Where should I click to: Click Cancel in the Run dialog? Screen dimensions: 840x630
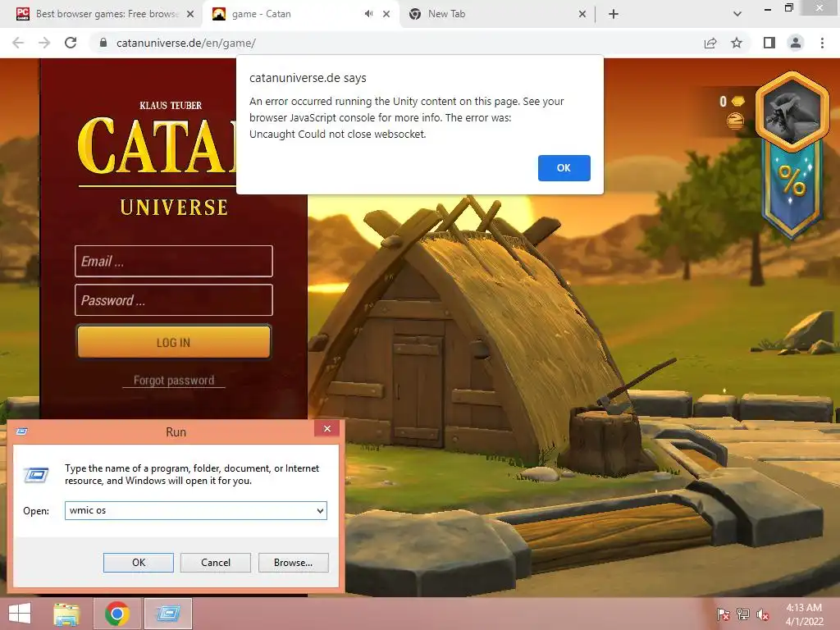[x=216, y=563]
